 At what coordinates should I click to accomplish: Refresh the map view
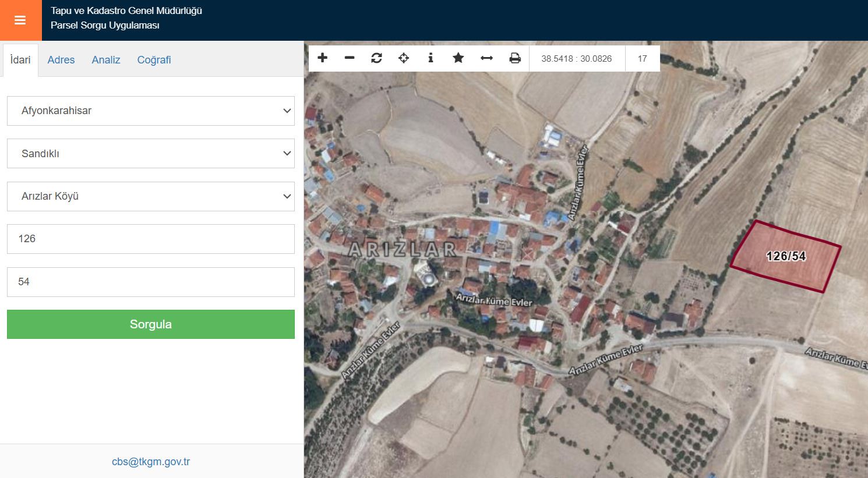click(x=376, y=58)
